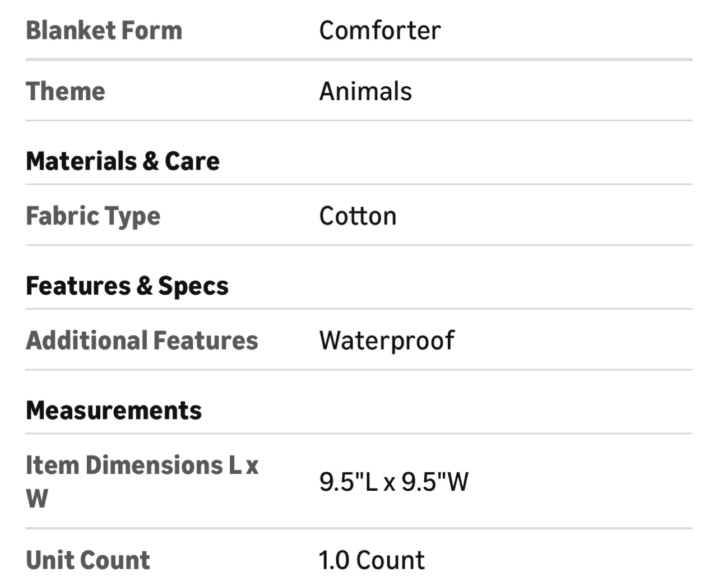
Task: Click the Comforter value text
Action: (x=380, y=30)
